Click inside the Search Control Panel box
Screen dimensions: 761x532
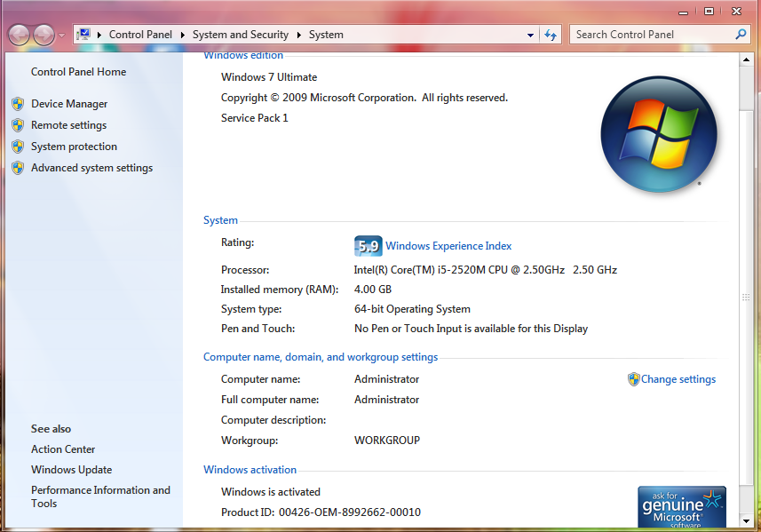(x=653, y=35)
